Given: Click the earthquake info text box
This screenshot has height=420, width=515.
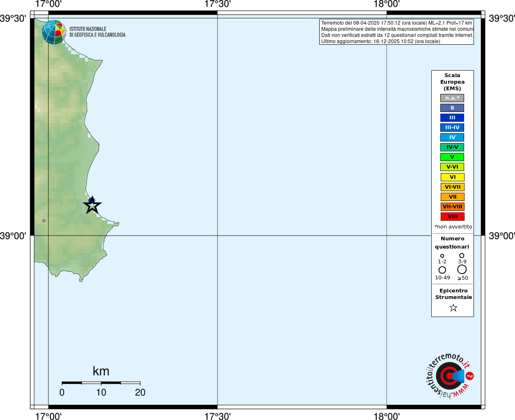Looking at the screenshot, I should pos(396,32).
